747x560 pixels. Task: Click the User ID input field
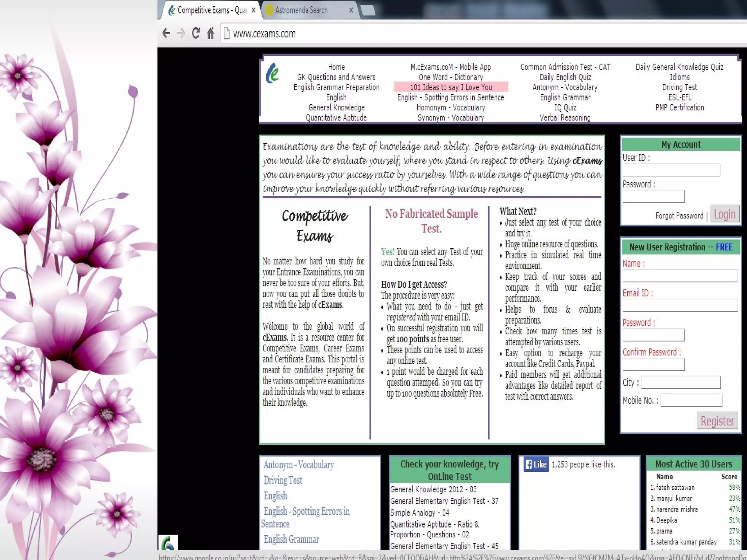(x=671, y=170)
